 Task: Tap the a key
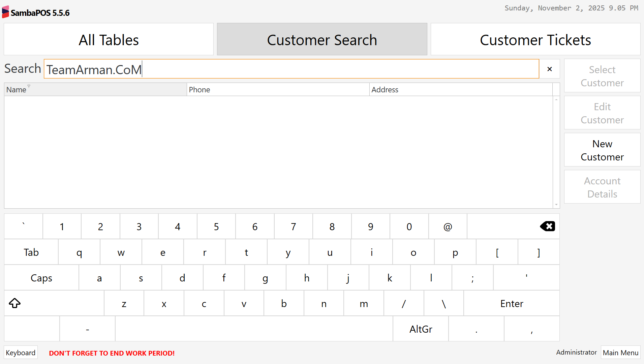pos(99,278)
